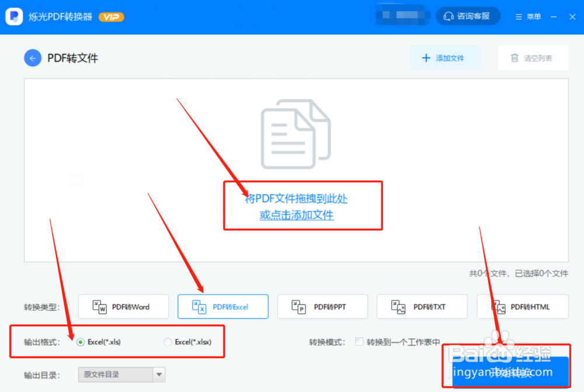Click the PDF转HTML conversion icon
The height and width of the screenshot is (392, 584).
498,306
